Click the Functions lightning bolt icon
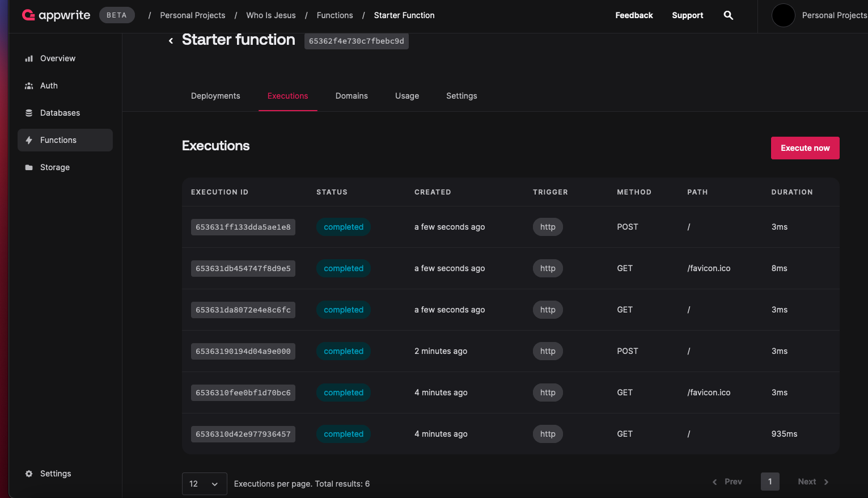 click(x=29, y=140)
